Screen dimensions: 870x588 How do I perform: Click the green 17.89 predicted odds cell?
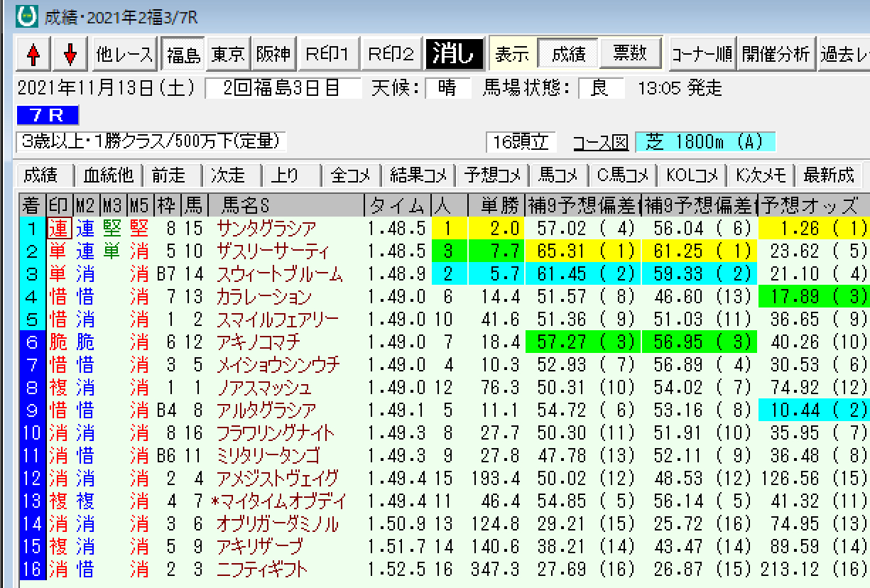[812, 297]
